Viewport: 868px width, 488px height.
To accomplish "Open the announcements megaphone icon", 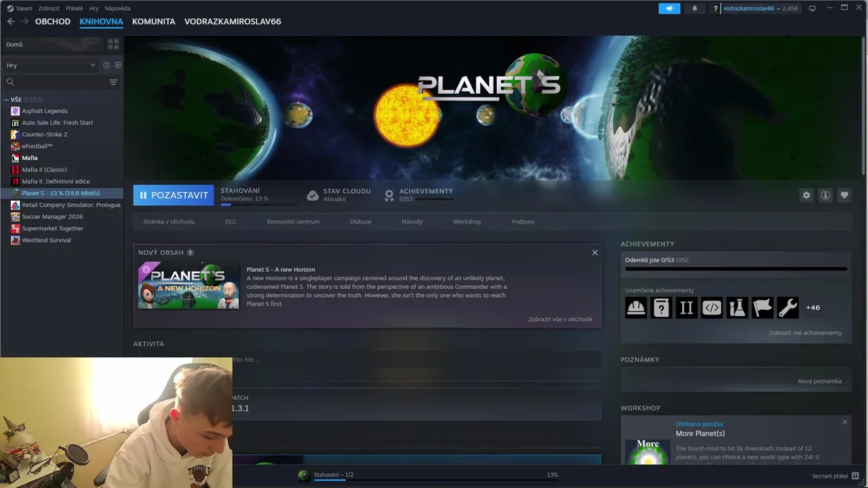I will [669, 8].
